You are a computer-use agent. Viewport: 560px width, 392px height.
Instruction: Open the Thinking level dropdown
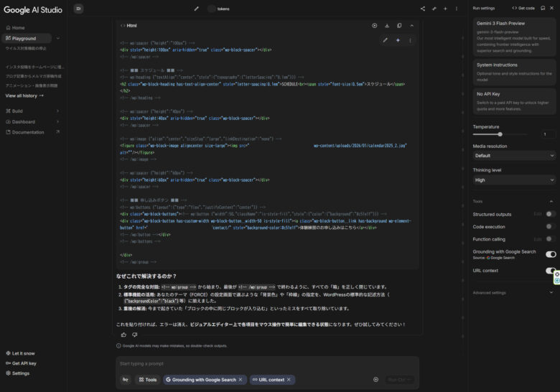point(514,180)
